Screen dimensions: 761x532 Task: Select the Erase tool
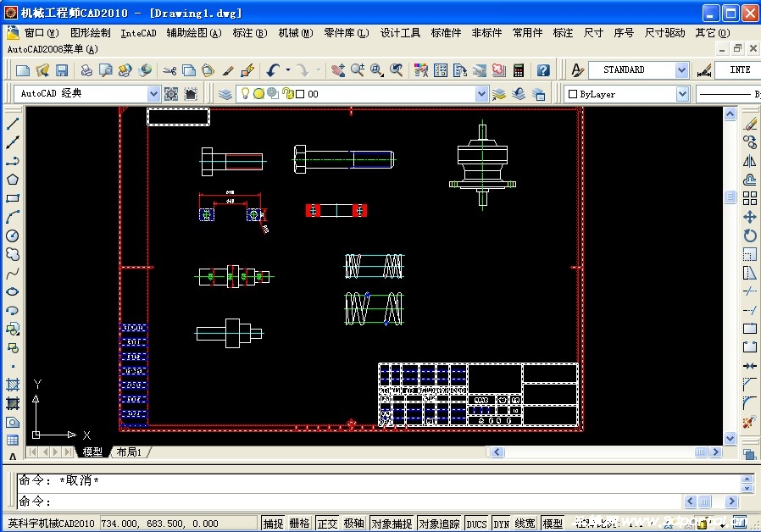pyautogui.click(x=750, y=124)
